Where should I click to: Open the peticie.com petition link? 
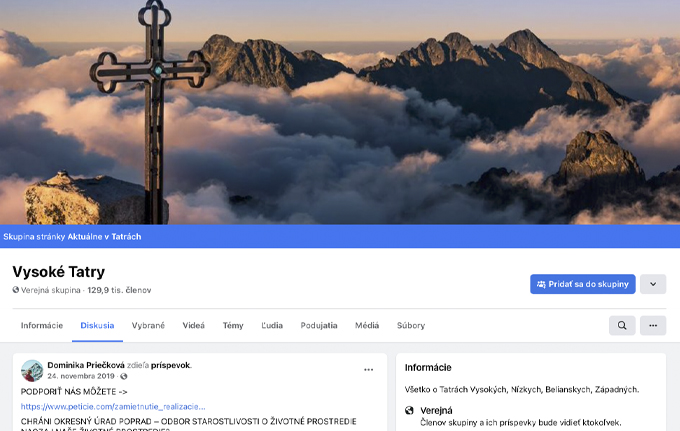click(113, 406)
